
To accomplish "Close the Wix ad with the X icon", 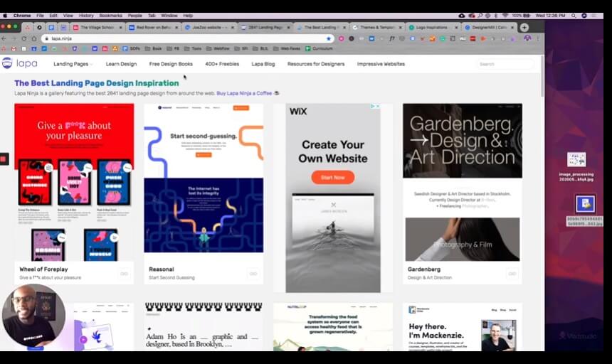I will [377, 106].
